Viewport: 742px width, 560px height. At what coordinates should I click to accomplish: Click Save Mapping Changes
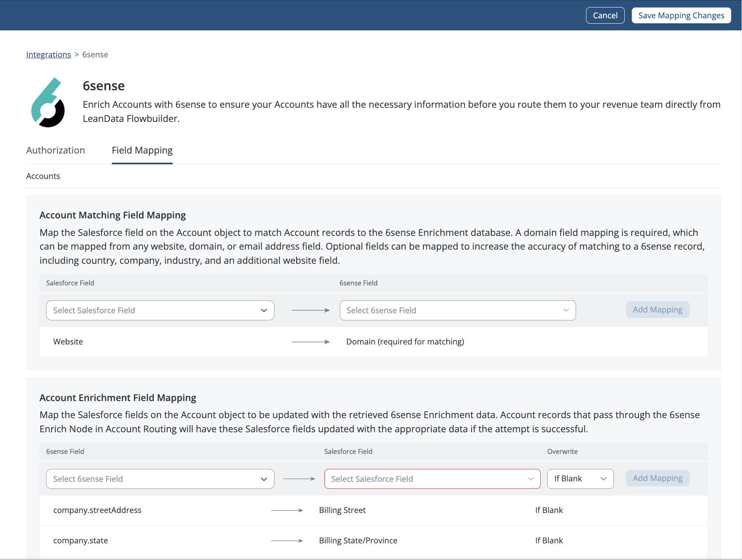point(681,15)
